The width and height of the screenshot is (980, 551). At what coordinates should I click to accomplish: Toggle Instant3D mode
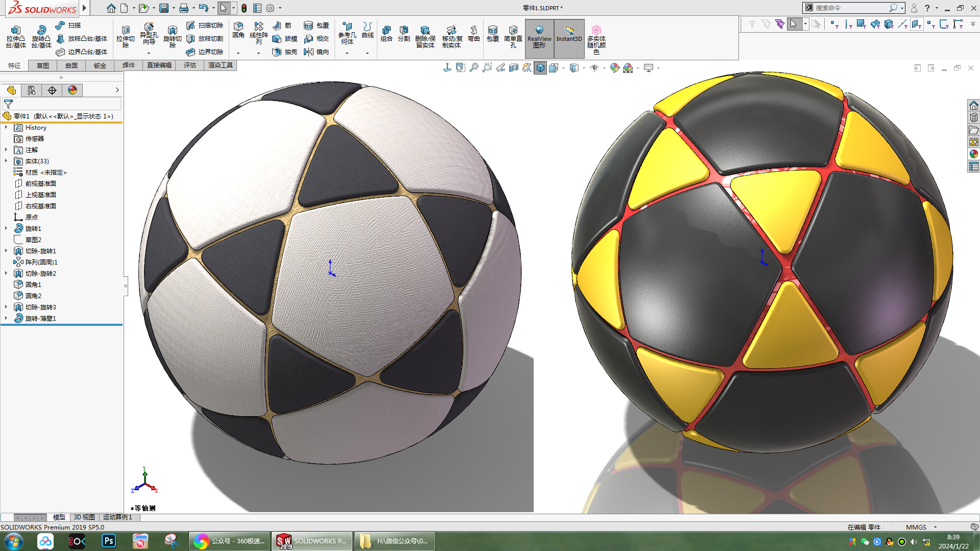[x=569, y=39]
